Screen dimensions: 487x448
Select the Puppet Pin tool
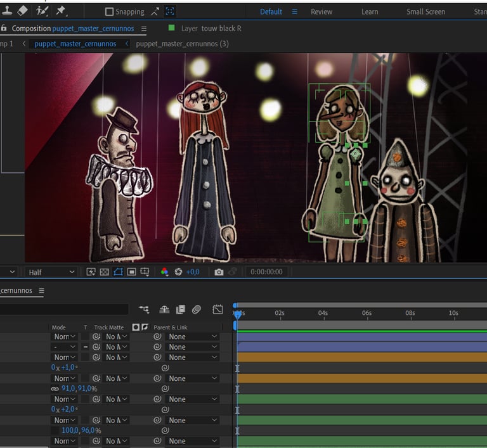pyautogui.click(x=61, y=11)
